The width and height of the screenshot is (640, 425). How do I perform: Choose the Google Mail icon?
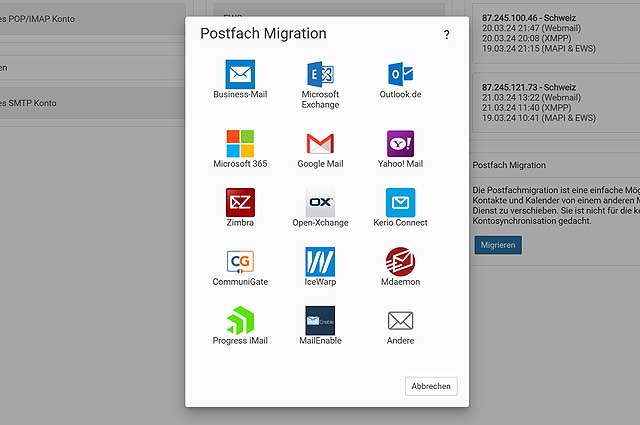coord(320,144)
